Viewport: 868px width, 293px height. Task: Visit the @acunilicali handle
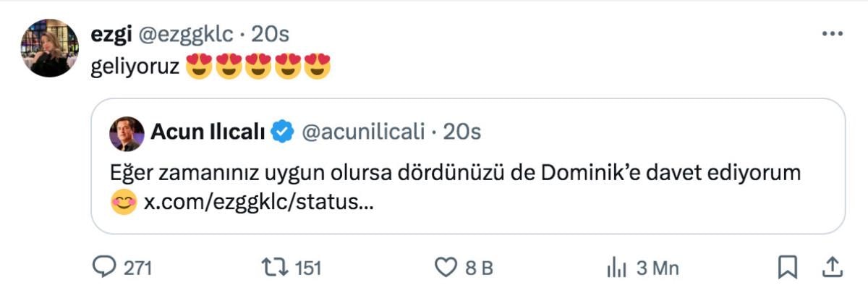(x=361, y=132)
